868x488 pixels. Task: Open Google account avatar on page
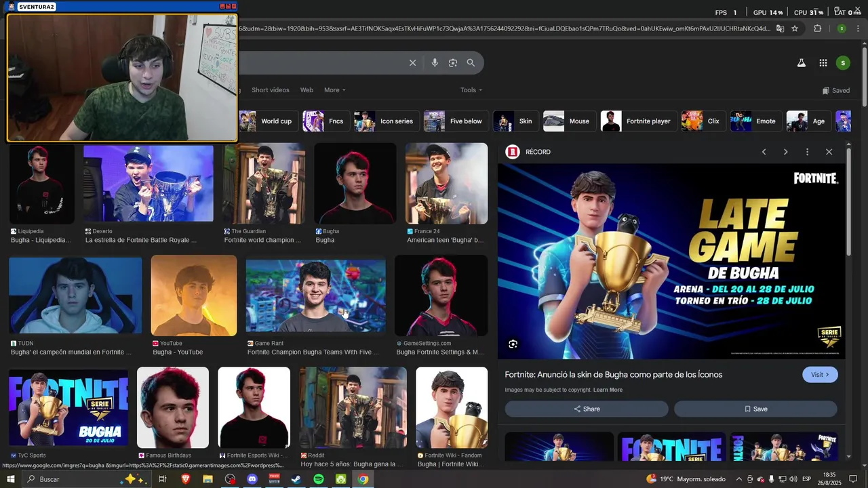click(843, 63)
